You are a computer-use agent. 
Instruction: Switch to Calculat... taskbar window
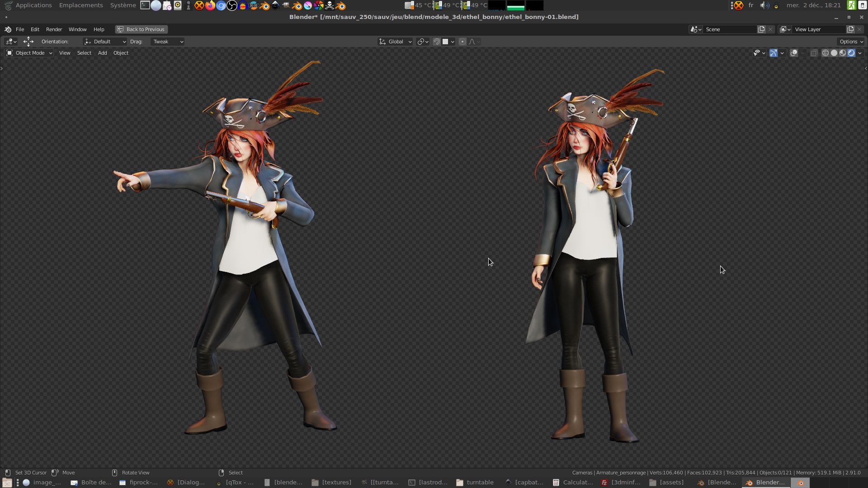coord(573,483)
